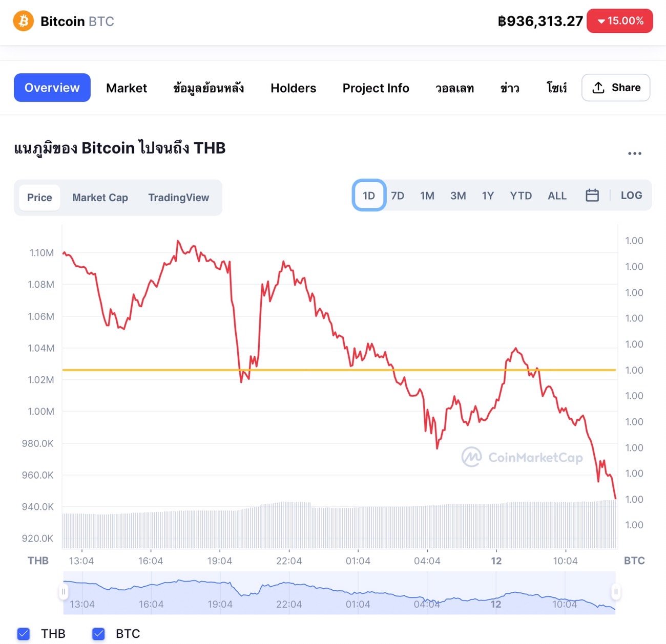The image size is (666, 644).
Task: Open the Project Info tab
Action: (x=376, y=88)
